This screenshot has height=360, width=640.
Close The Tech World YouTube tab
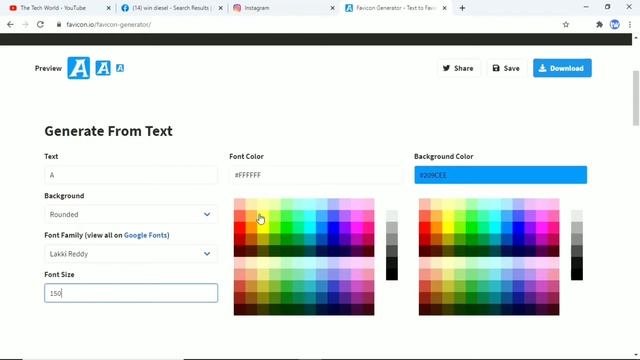(109, 8)
